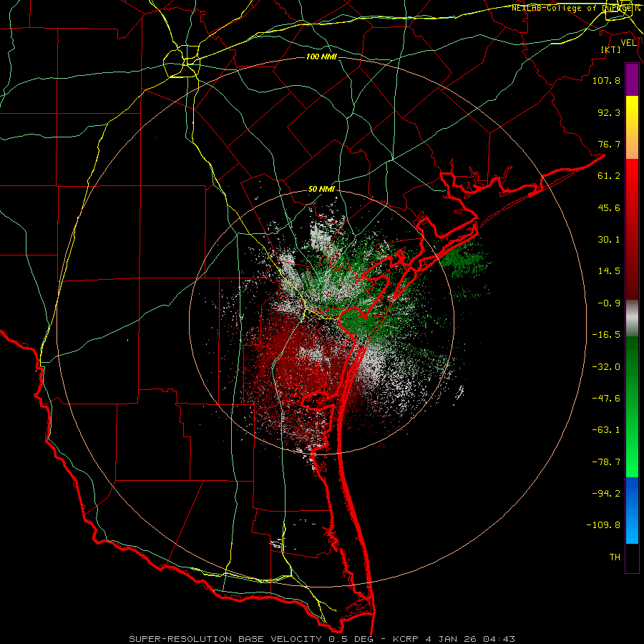Click the 14.5 velocity scale value
644x644 pixels.
[609, 271]
